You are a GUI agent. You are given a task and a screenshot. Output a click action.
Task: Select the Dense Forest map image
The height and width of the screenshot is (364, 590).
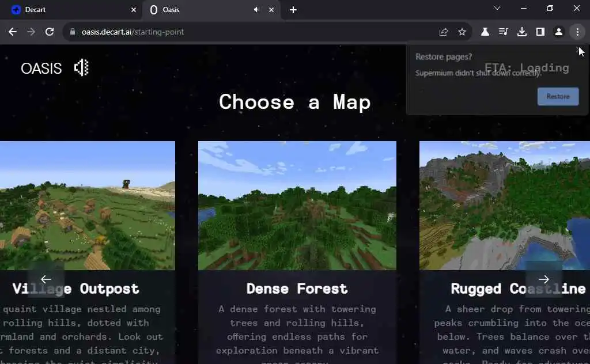point(297,205)
